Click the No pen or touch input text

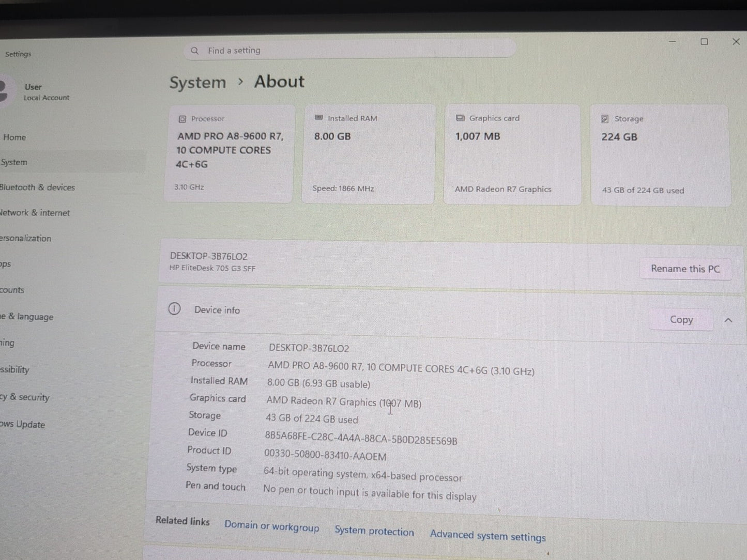tap(370, 492)
